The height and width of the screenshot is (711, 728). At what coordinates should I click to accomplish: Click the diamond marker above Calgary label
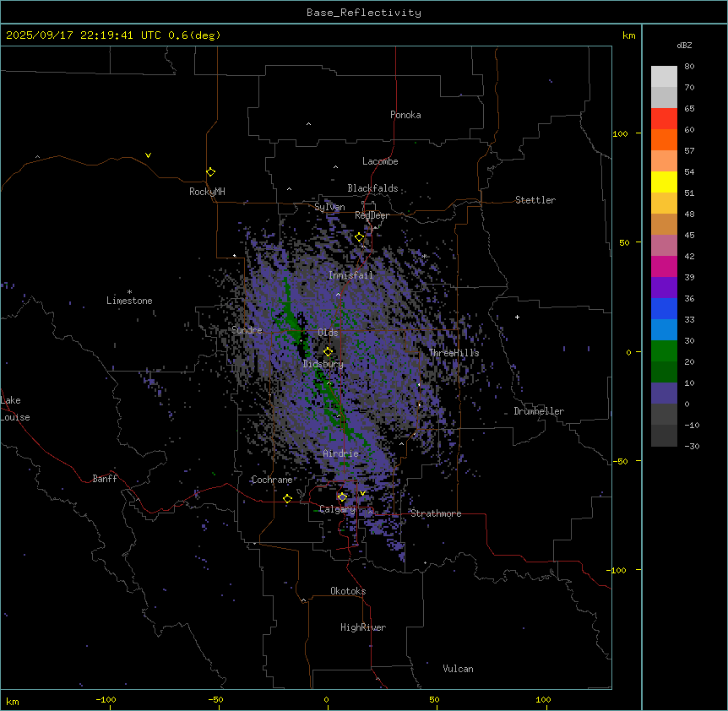click(x=342, y=497)
